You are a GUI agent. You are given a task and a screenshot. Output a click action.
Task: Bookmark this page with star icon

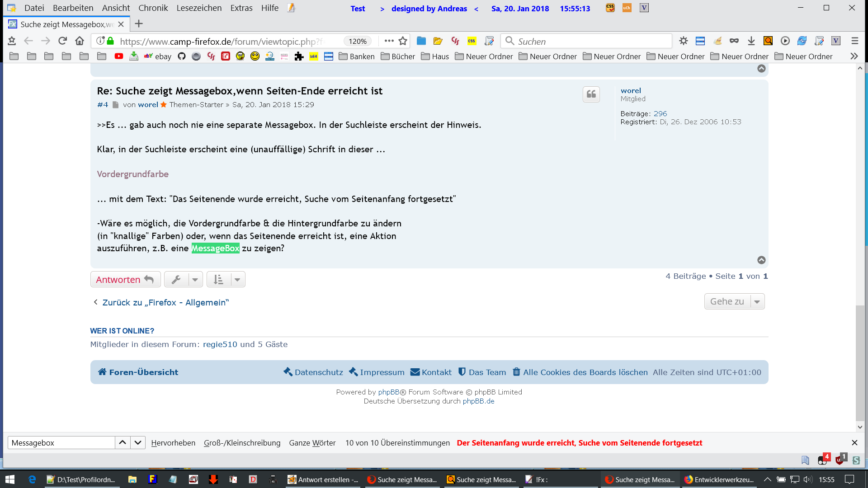pos(403,41)
